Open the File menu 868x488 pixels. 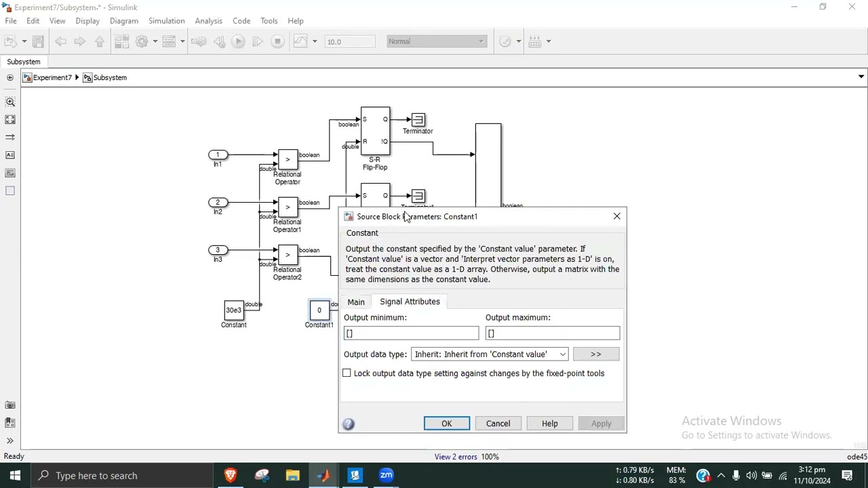pyautogui.click(x=11, y=21)
